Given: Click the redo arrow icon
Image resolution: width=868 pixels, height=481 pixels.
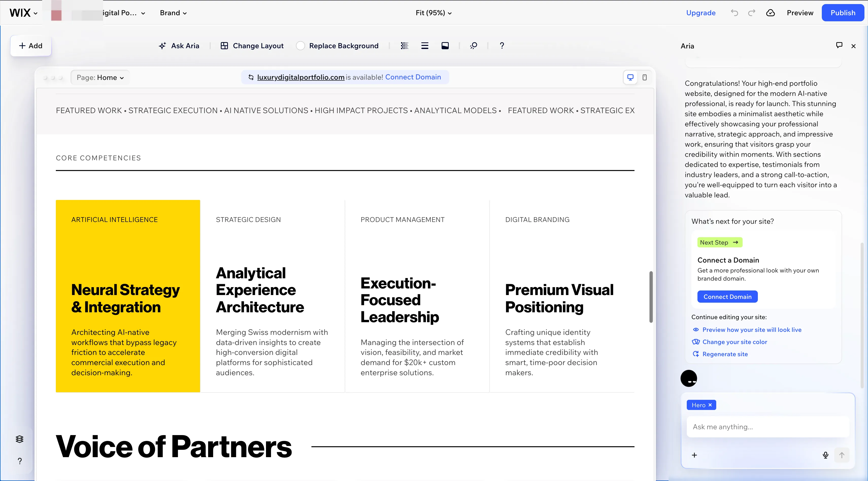Looking at the screenshot, I should click(x=752, y=13).
